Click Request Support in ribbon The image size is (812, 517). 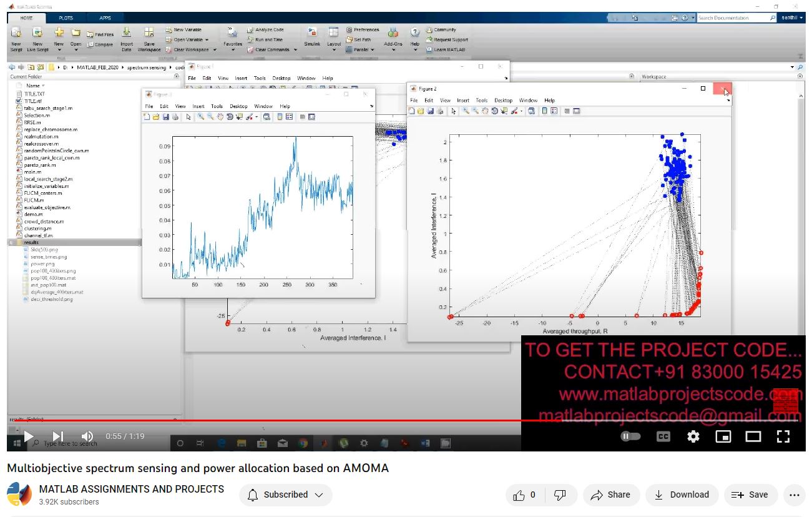(x=447, y=39)
